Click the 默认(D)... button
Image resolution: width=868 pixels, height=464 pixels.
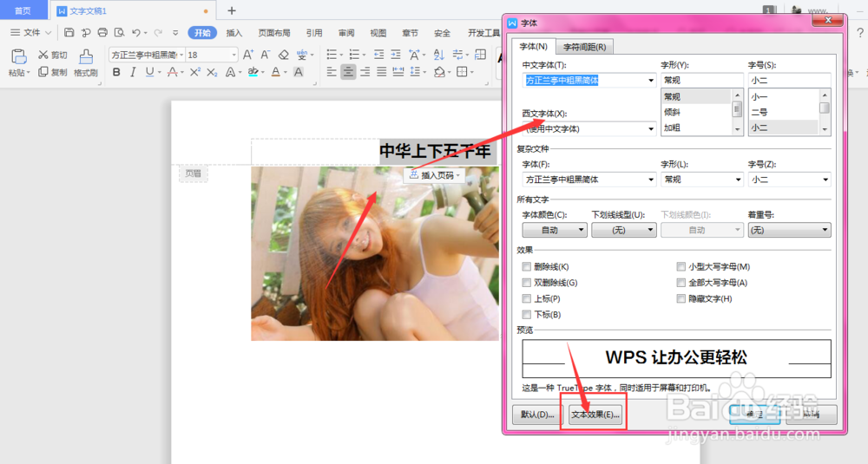[x=537, y=415]
